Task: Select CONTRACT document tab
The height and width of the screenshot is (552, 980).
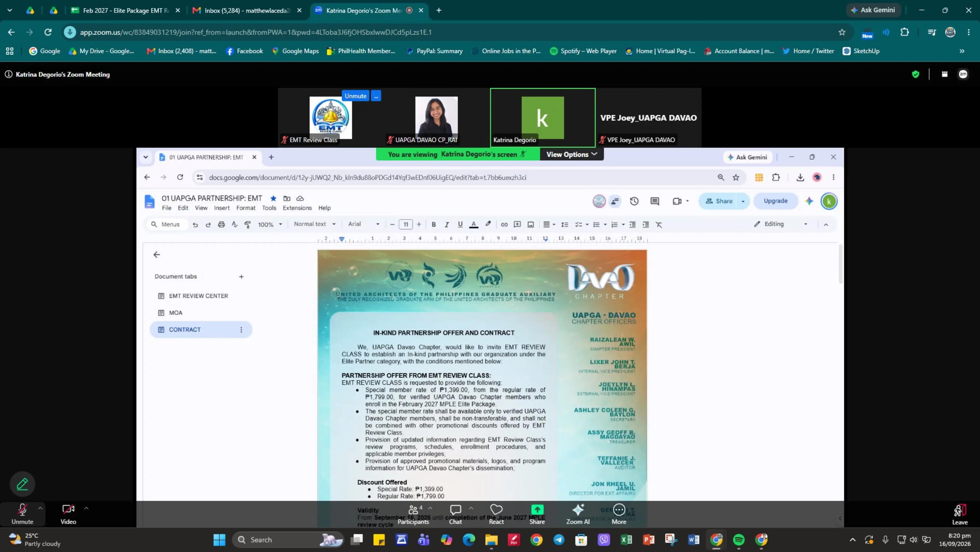Action: click(x=201, y=330)
